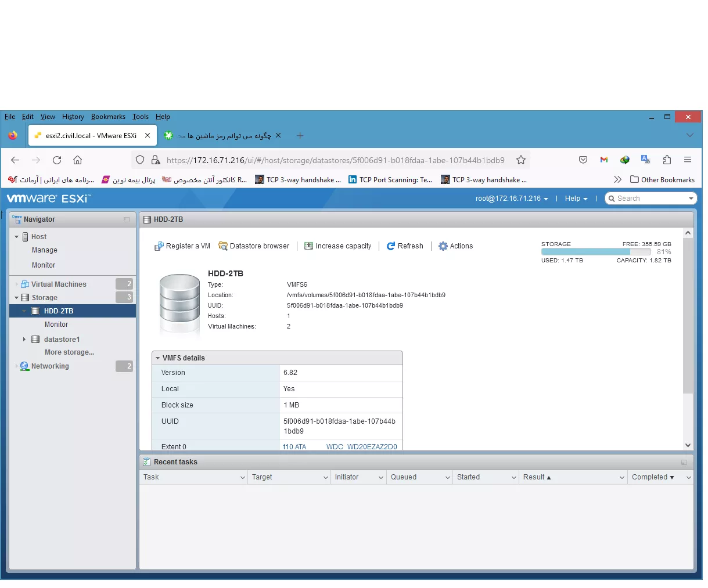The height and width of the screenshot is (588, 708).
Task: Open the View menu
Action: pos(48,117)
